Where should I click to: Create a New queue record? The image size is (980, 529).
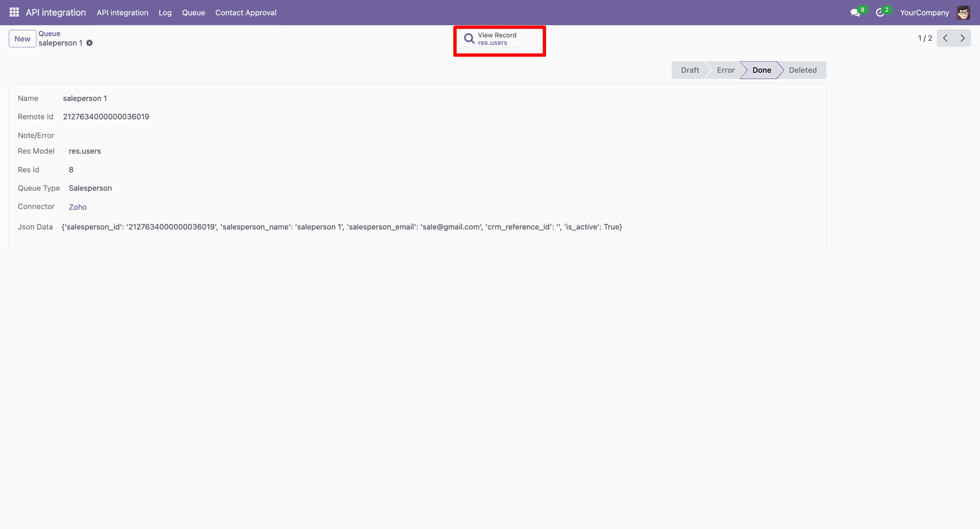click(x=22, y=39)
